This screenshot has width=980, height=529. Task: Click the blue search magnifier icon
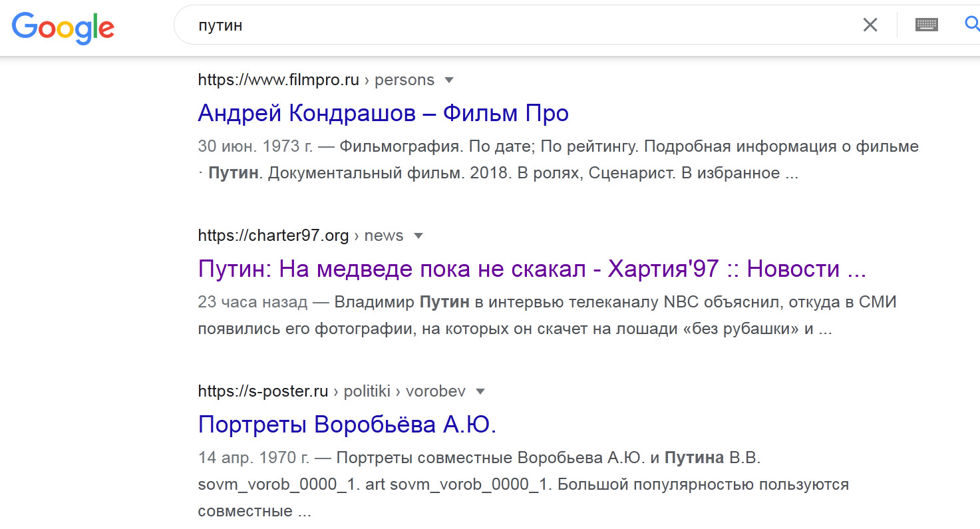[972, 25]
